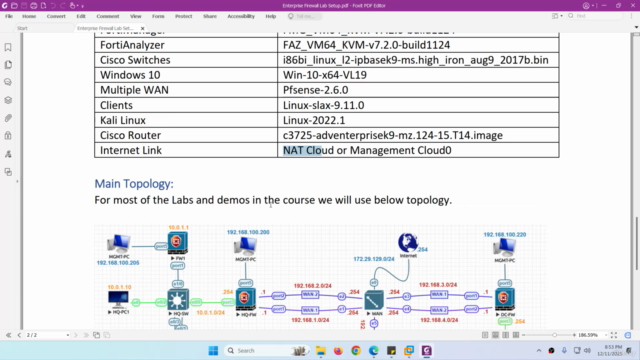Open the ribbon more options ellipsis
This screenshot has height=360, width=640.
[631, 16]
